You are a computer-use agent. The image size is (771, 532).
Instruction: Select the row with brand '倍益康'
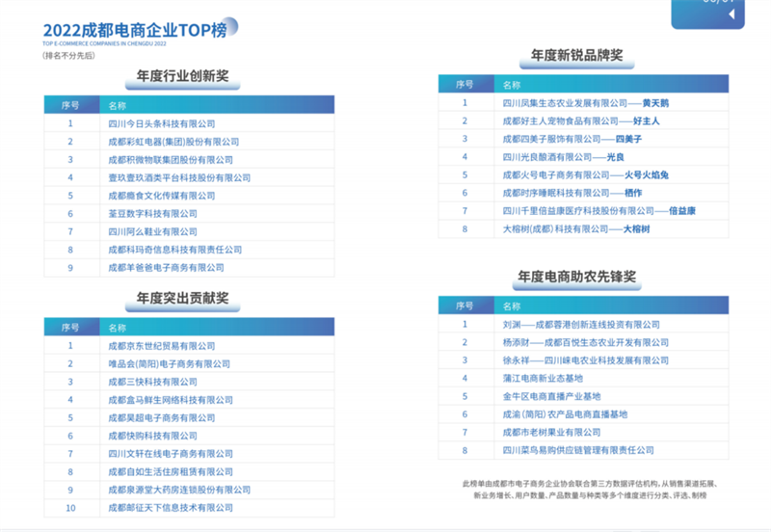click(x=584, y=211)
